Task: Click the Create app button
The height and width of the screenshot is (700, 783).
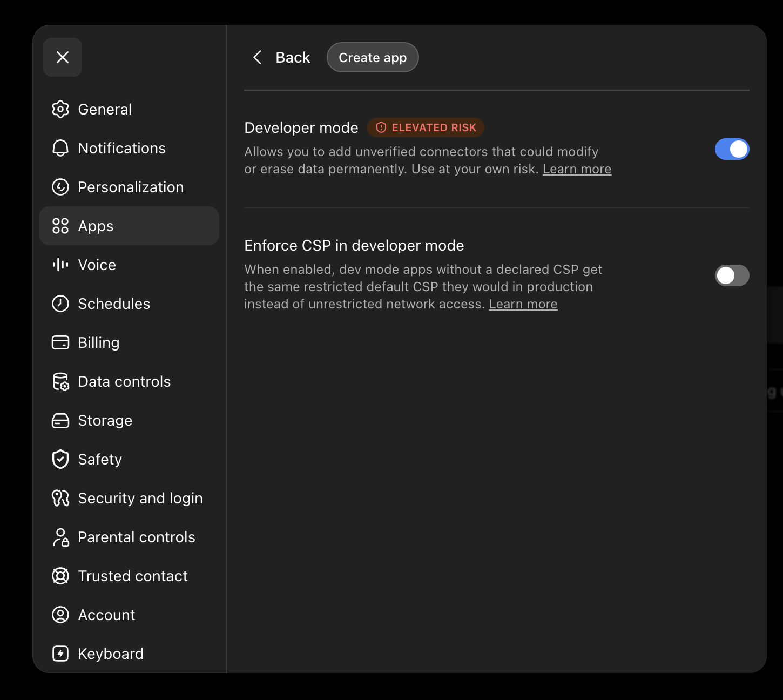Action: click(x=373, y=57)
